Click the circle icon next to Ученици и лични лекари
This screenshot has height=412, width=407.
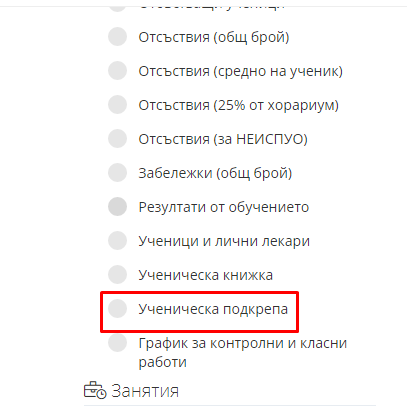point(117,241)
